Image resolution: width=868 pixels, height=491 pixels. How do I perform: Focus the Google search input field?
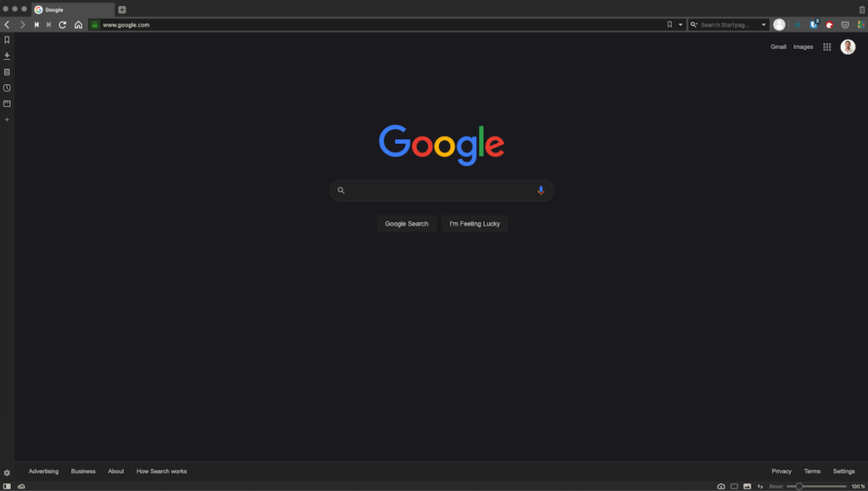point(442,191)
